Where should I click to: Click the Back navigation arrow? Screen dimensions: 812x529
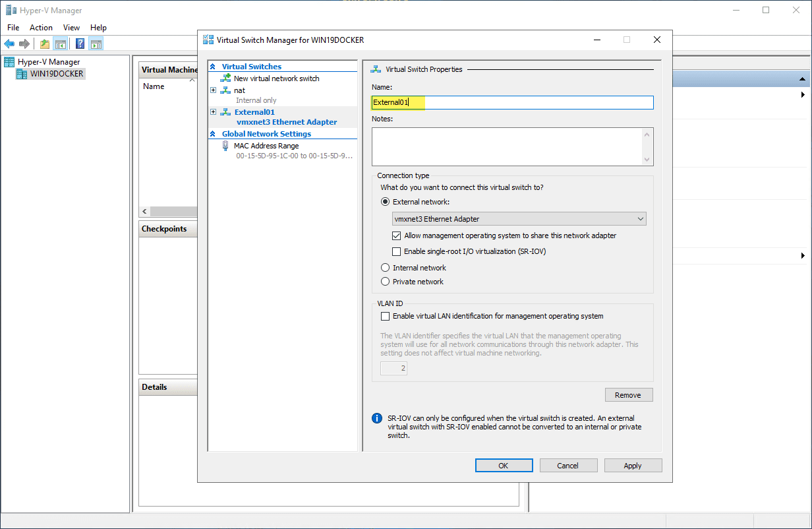(x=9, y=44)
